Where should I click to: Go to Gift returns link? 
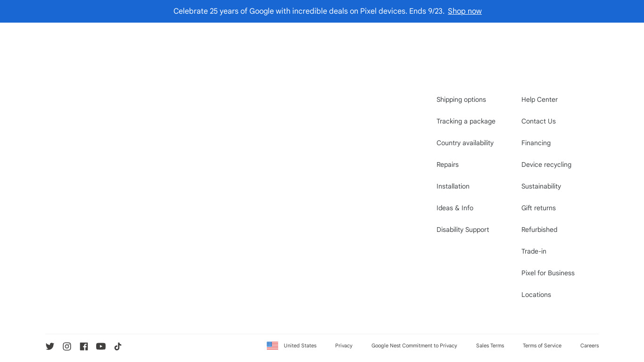point(538,208)
